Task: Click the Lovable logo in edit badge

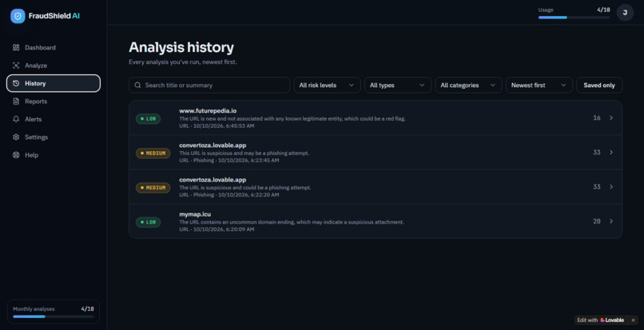Action: pyautogui.click(x=612, y=320)
